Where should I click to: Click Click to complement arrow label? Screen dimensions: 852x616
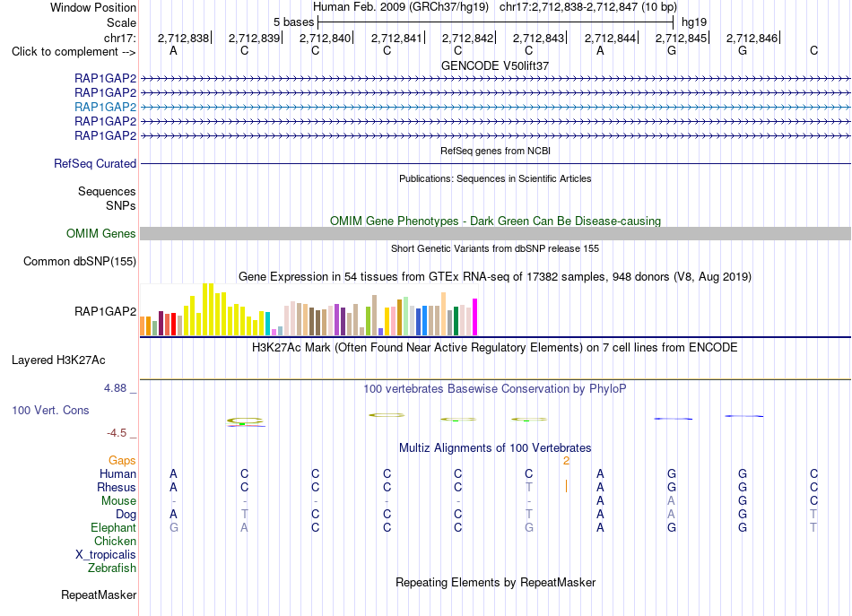pyautogui.click(x=74, y=52)
